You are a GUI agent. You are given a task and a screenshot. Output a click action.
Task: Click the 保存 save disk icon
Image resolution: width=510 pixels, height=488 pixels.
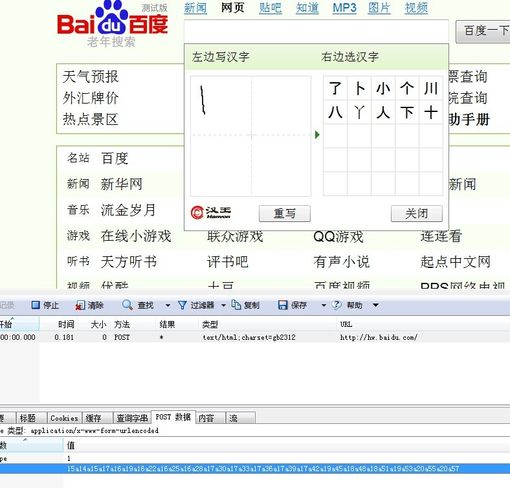(x=283, y=305)
